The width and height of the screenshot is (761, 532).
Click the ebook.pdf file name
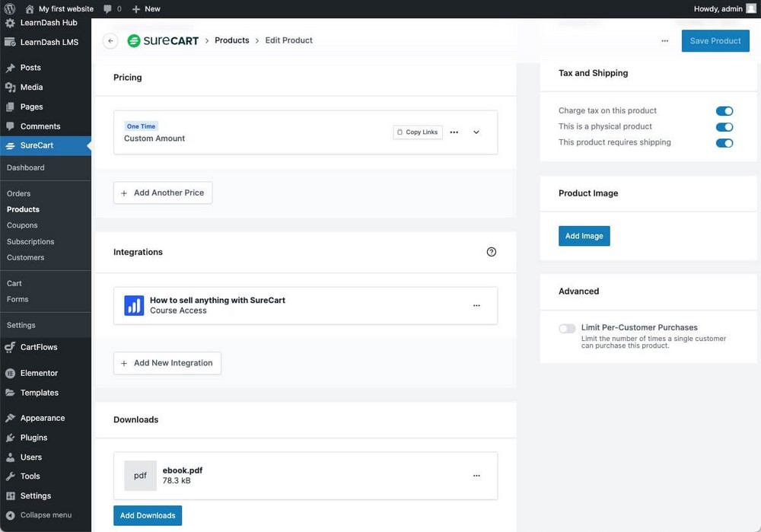click(x=183, y=470)
